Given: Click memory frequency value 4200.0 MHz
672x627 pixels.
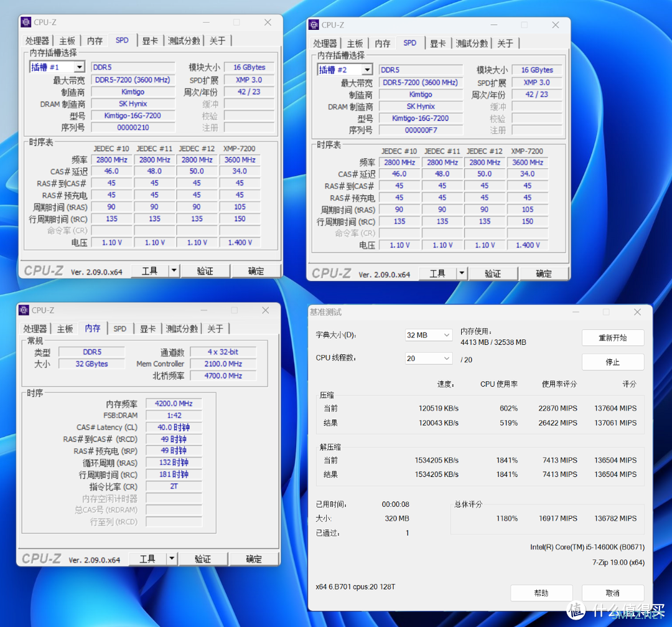Looking at the screenshot, I should click(174, 403).
